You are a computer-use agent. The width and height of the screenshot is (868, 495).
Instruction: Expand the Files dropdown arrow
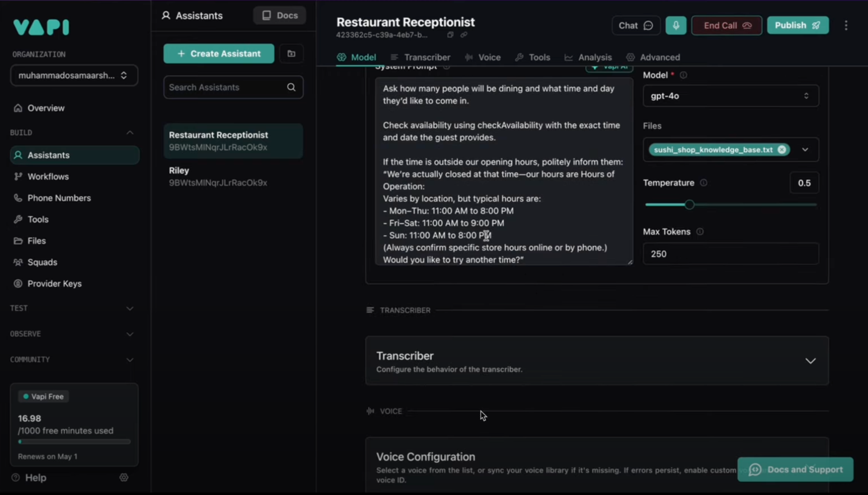[x=805, y=150]
